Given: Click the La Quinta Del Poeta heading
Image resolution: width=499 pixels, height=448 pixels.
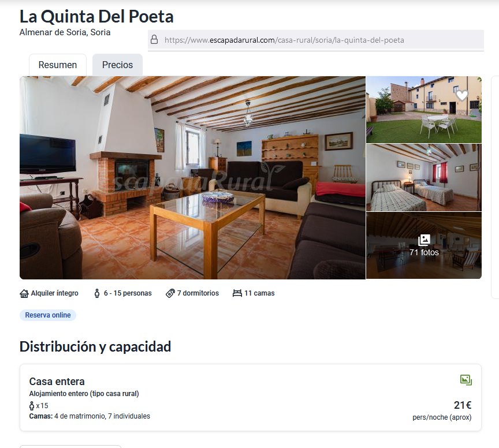Looking at the screenshot, I should coord(96,17).
